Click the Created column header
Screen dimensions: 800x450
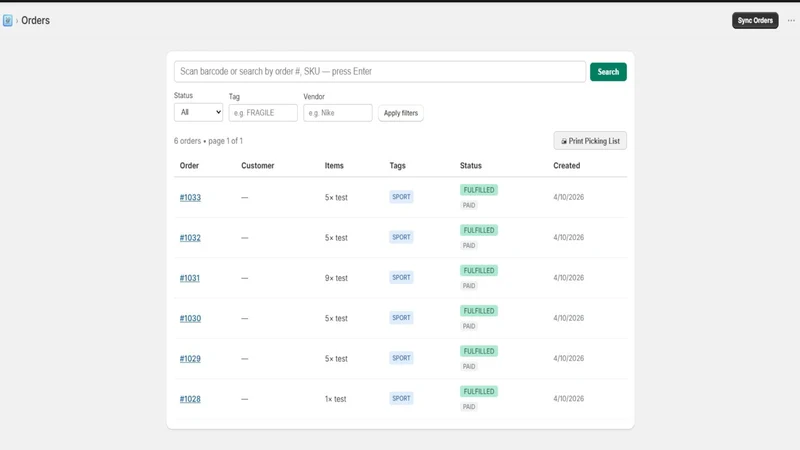[x=567, y=166]
